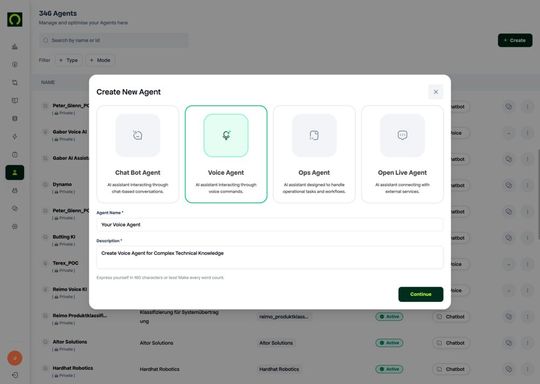Open the Type filter dropdown
540x384 pixels.
click(69, 60)
